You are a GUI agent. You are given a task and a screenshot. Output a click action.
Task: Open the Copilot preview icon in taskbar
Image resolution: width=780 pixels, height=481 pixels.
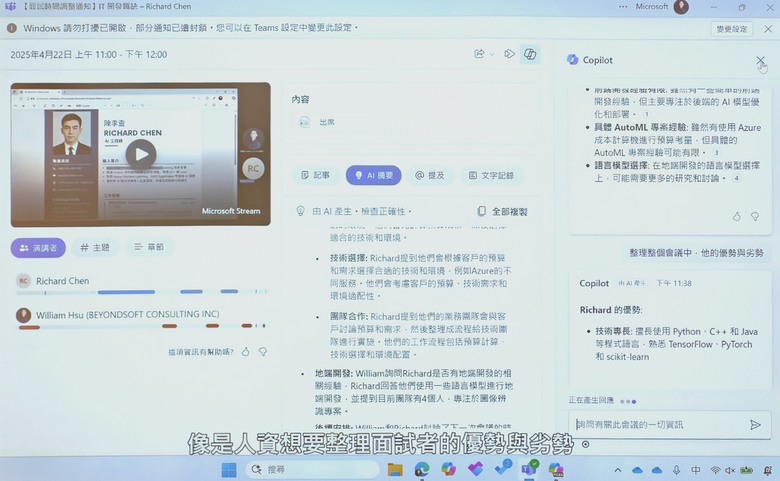[556, 469]
